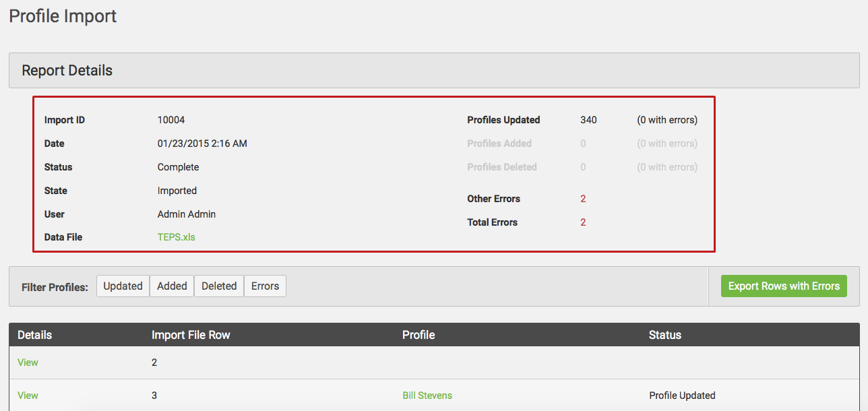
Task: Click the Details column header
Action: pyautogui.click(x=35, y=335)
